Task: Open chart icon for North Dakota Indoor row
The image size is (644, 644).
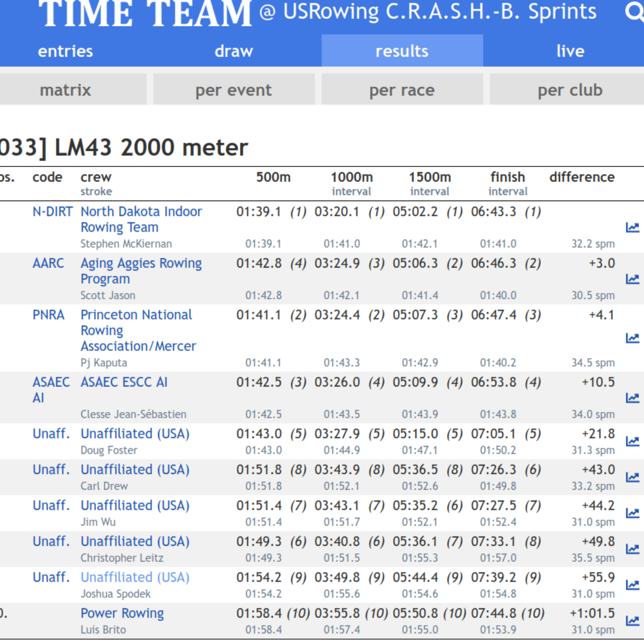Action: (x=632, y=227)
